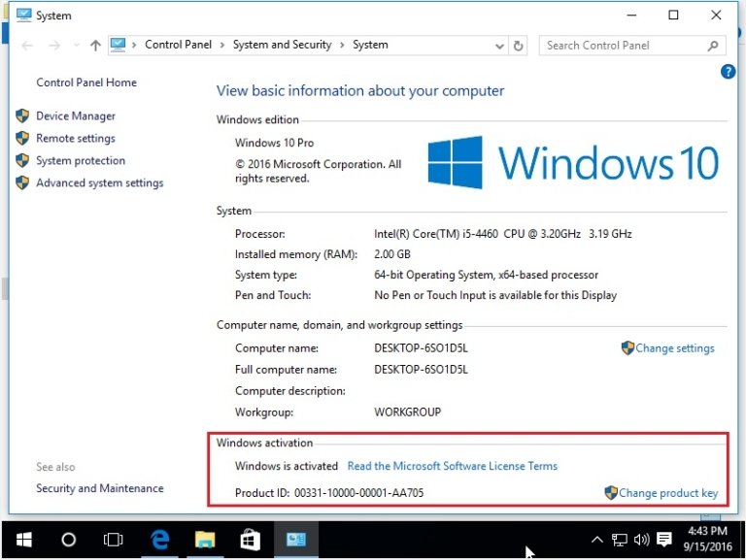Click the Control Panel taskbar button
This screenshot has width=746, height=560.
coord(296,540)
